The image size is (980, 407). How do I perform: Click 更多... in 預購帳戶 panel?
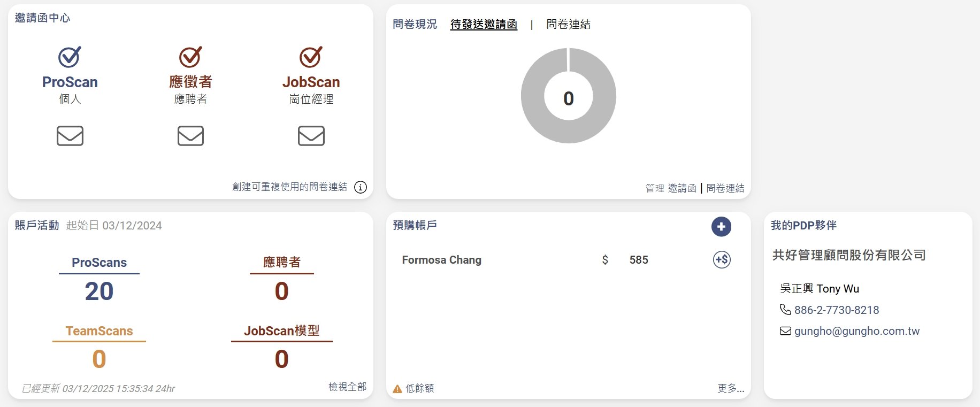(731, 388)
